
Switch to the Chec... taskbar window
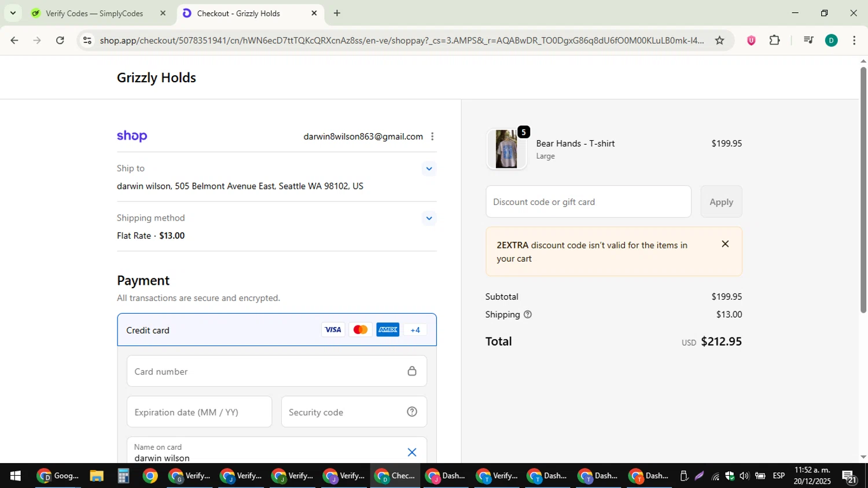coord(395,476)
